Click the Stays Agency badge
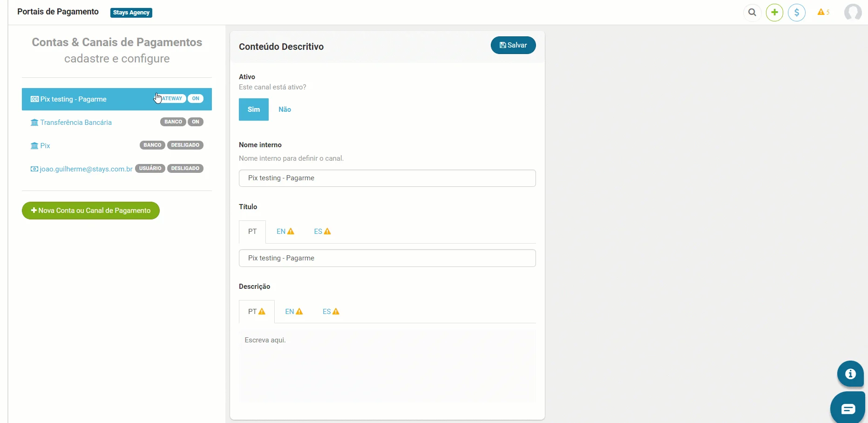 tap(131, 13)
